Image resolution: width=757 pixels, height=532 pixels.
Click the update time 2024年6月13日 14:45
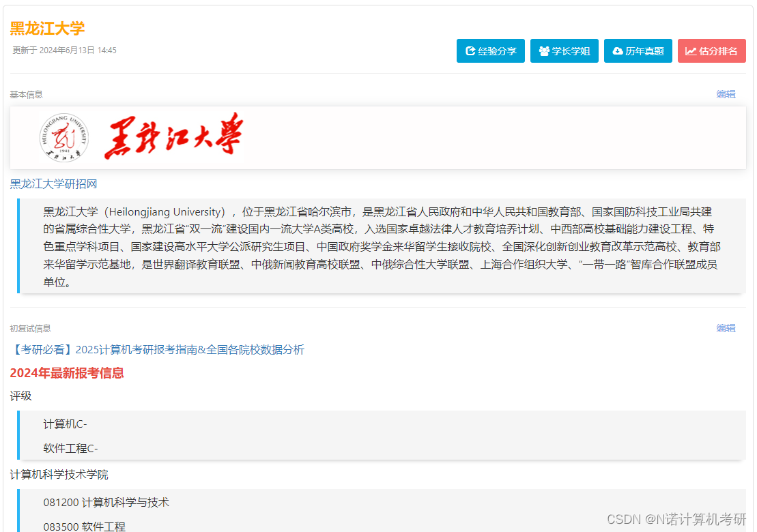click(78, 50)
